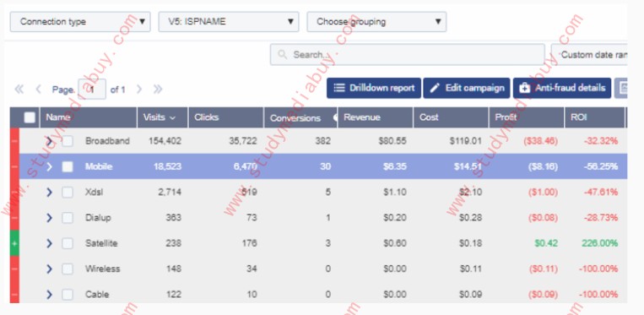Check the Xdsl row checkbox

tap(68, 193)
